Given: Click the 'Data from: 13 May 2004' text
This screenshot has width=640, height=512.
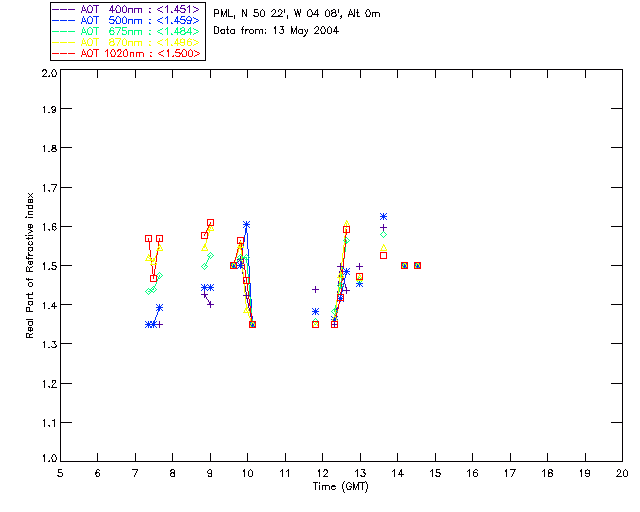Looking at the screenshot, I should (x=276, y=31).
